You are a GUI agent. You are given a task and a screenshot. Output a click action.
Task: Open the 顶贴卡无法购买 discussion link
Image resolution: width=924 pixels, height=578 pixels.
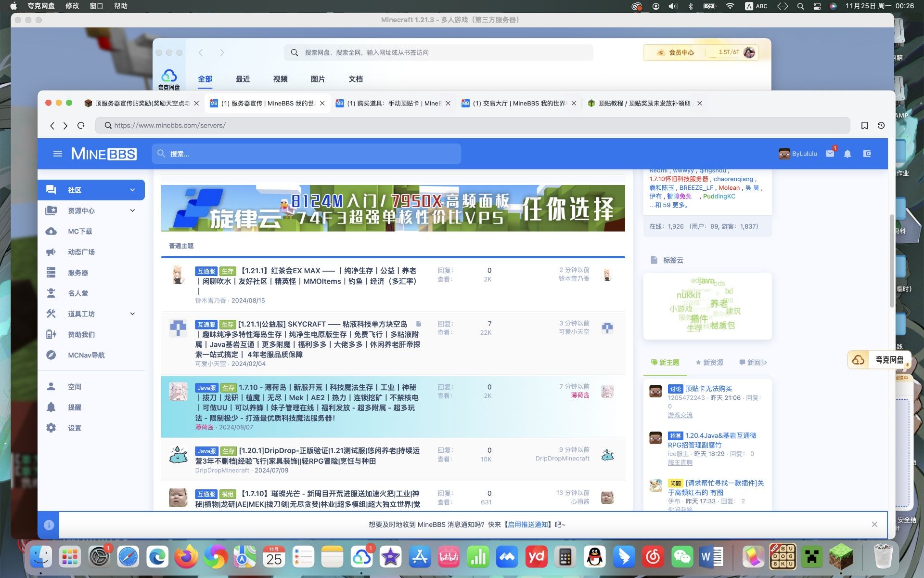(708, 388)
